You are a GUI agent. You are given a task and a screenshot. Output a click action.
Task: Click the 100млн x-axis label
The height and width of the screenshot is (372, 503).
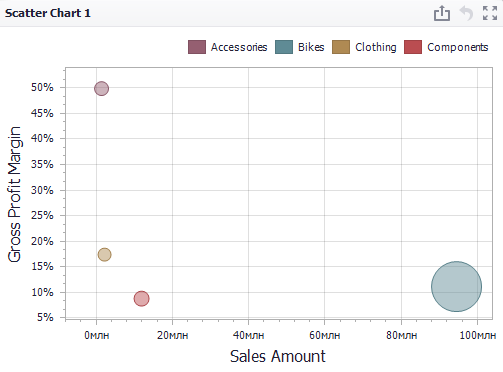tap(477, 335)
